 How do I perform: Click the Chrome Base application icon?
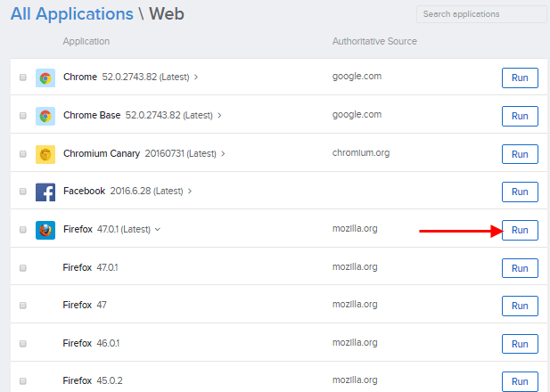45,116
